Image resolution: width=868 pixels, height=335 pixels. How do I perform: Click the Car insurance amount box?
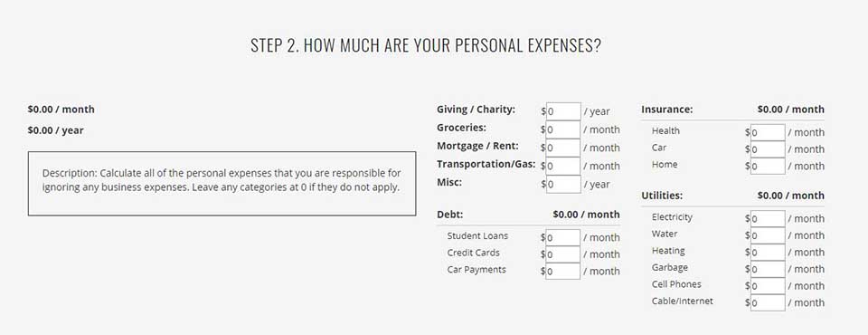tap(768, 149)
